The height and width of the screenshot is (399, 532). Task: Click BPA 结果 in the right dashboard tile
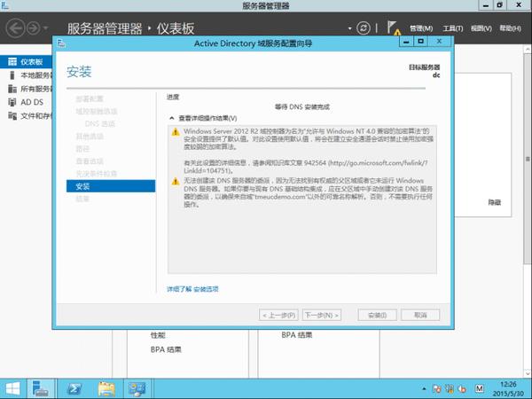pyautogui.click(x=297, y=335)
